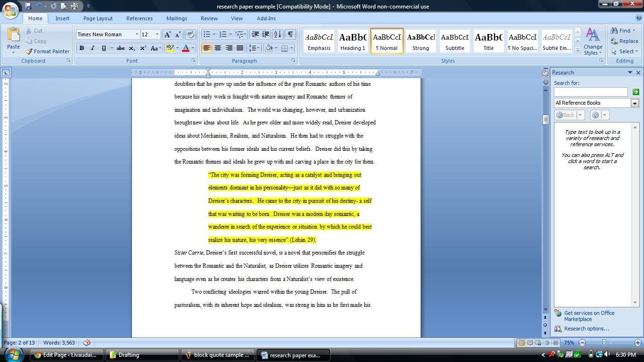The height and width of the screenshot is (362, 644).
Task: Apply superscript formatting
Action: tap(143, 48)
